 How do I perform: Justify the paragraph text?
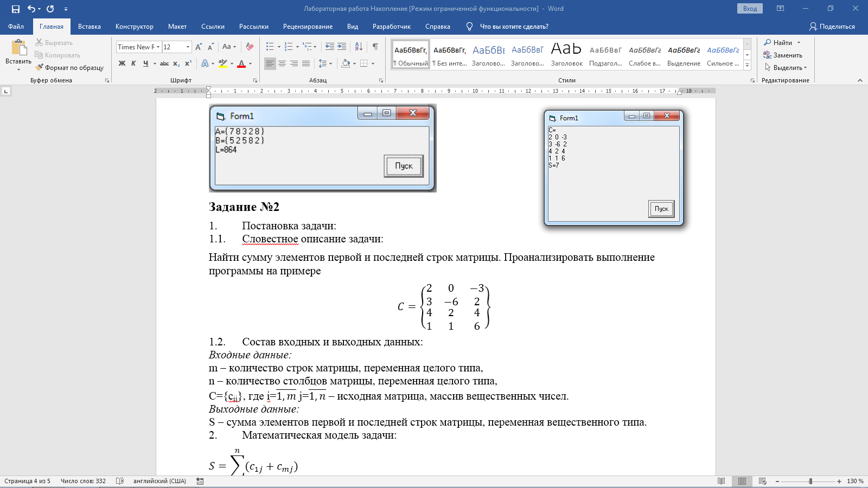(306, 63)
